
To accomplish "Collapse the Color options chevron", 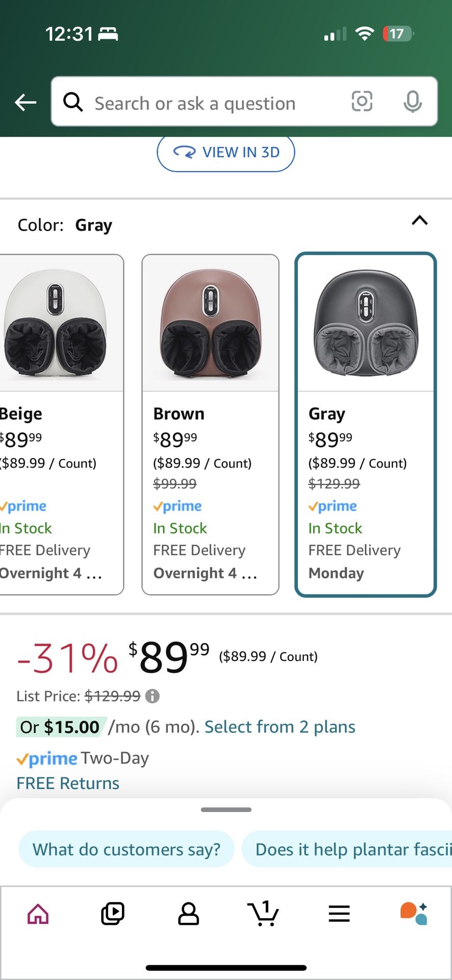I will tap(419, 221).
